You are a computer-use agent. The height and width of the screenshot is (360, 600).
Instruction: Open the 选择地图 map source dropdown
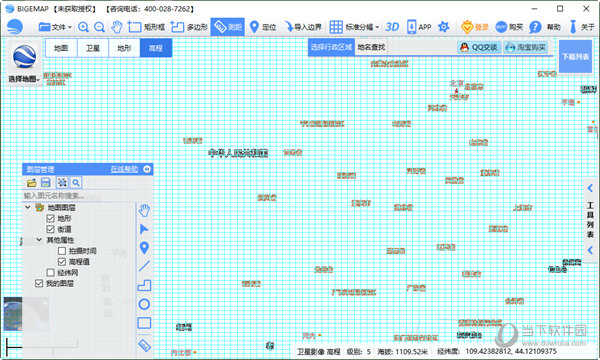24,64
